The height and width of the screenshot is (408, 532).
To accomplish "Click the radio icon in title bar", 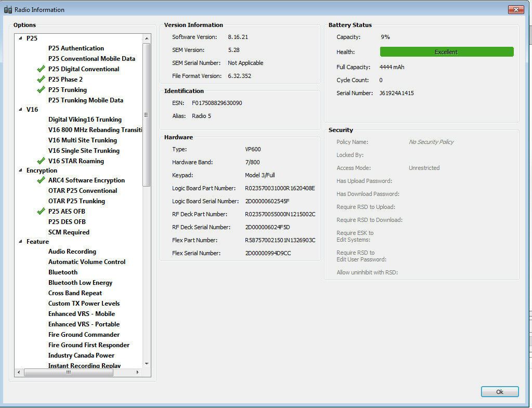I will pos(8,9).
